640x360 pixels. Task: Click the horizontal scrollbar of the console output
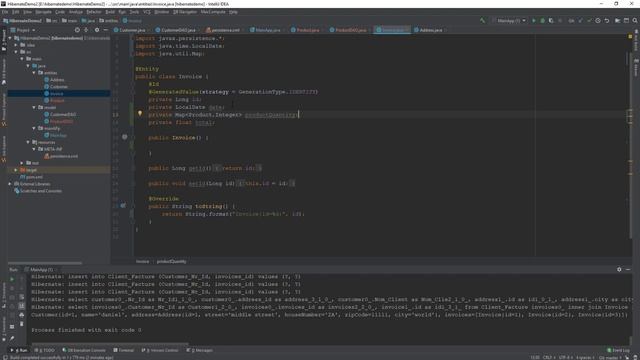tap(109, 344)
